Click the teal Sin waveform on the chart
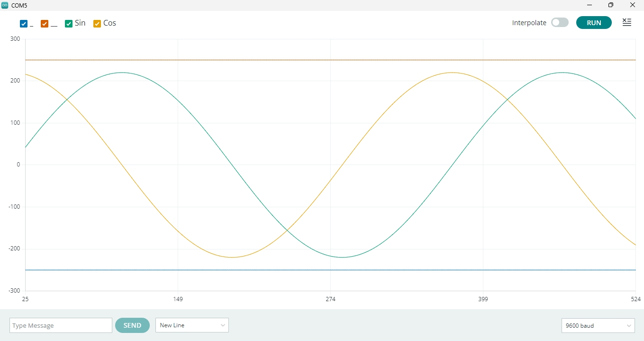The width and height of the screenshot is (644, 341). pyautogui.click(x=122, y=73)
